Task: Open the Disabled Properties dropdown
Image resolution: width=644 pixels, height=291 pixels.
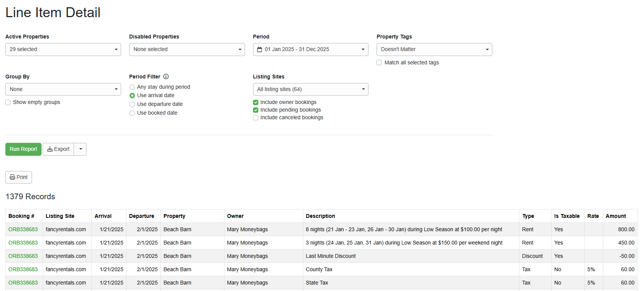Action: click(x=187, y=50)
